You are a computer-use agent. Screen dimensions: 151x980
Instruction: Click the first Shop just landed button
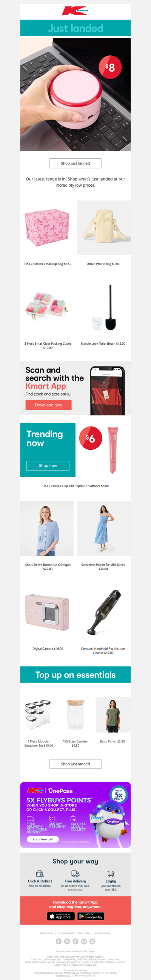click(75, 163)
